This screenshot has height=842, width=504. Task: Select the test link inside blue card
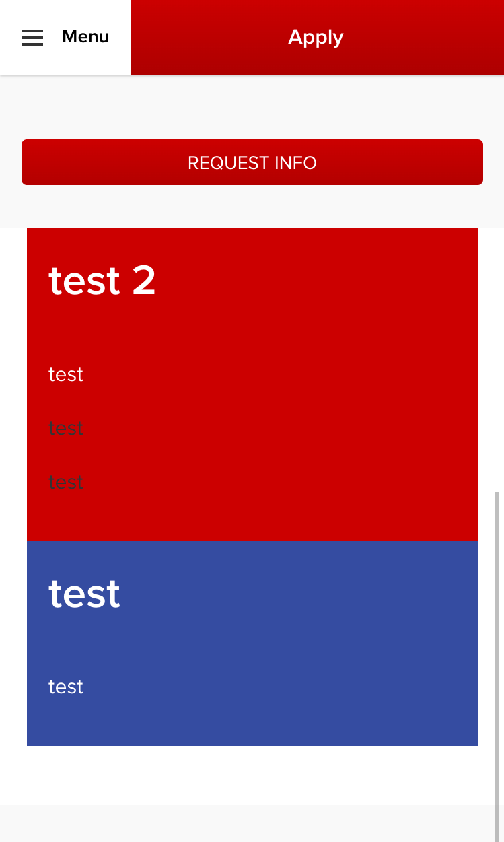click(x=65, y=687)
